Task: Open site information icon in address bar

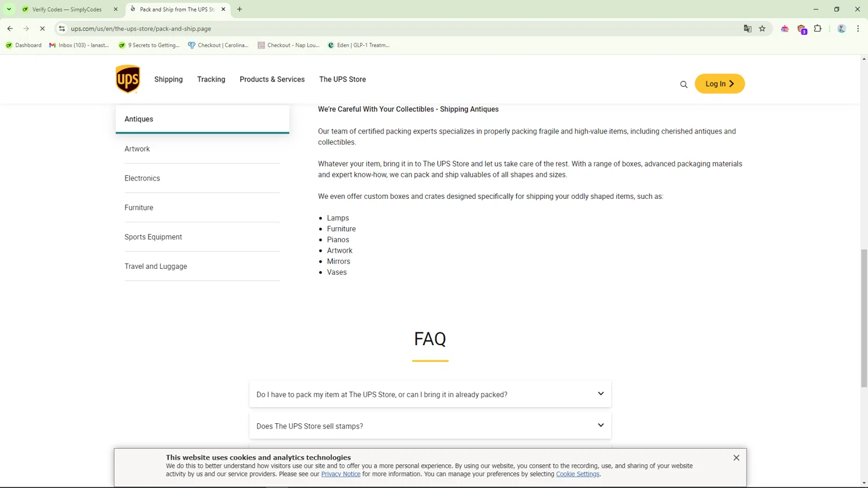Action: pyautogui.click(x=62, y=28)
